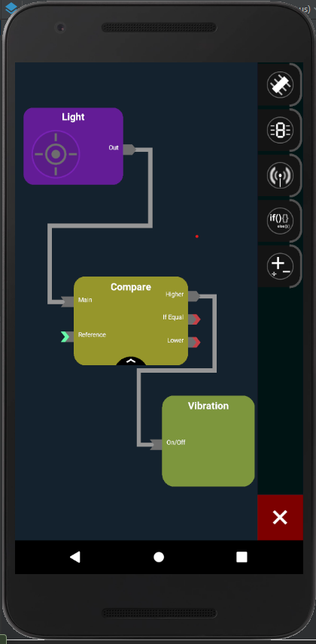This screenshot has height=644, width=316.
Task: Click the On/Off label in Vibration
Action: [x=176, y=443]
